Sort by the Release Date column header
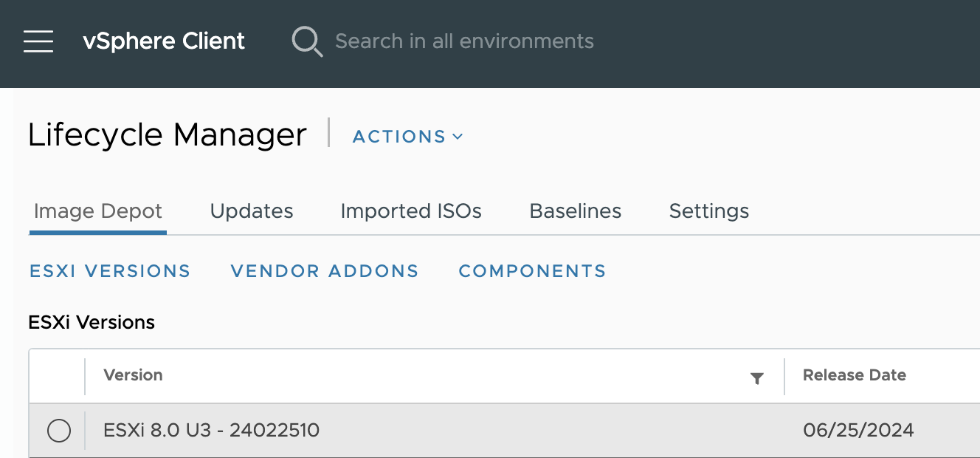The height and width of the screenshot is (458, 980). coord(854,375)
